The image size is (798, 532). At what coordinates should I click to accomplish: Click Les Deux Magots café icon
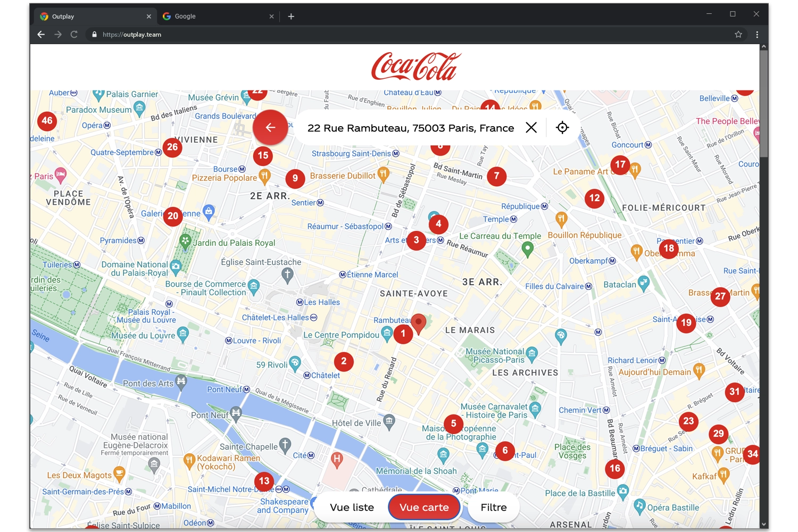(119, 473)
